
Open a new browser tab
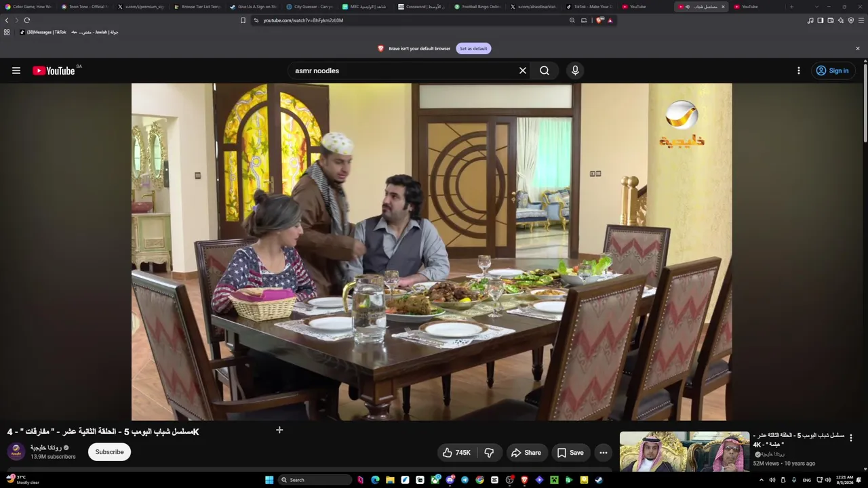pyautogui.click(x=791, y=7)
